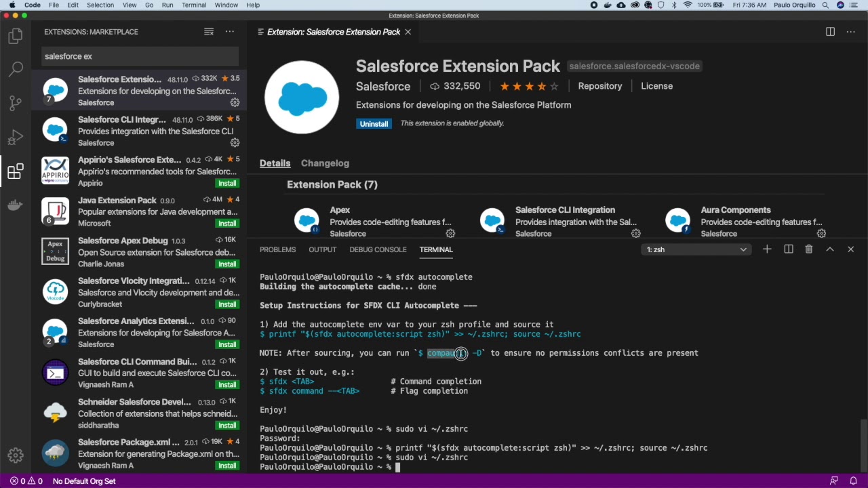
Task: Open the Run menu
Action: [x=167, y=5]
